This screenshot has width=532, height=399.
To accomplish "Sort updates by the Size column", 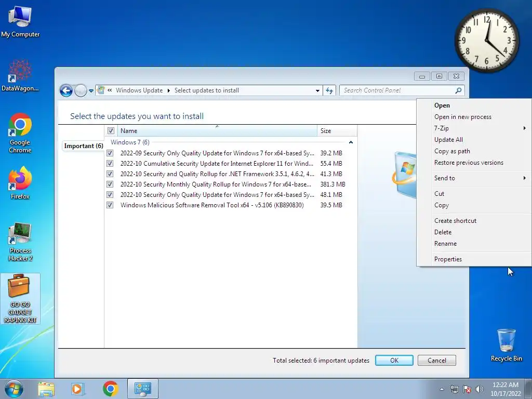I will pyautogui.click(x=337, y=130).
